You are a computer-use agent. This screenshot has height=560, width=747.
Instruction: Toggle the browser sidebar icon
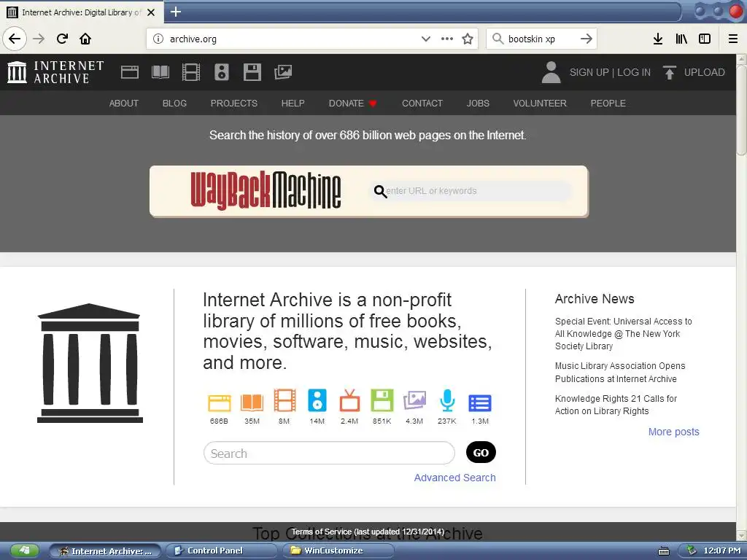[705, 39]
